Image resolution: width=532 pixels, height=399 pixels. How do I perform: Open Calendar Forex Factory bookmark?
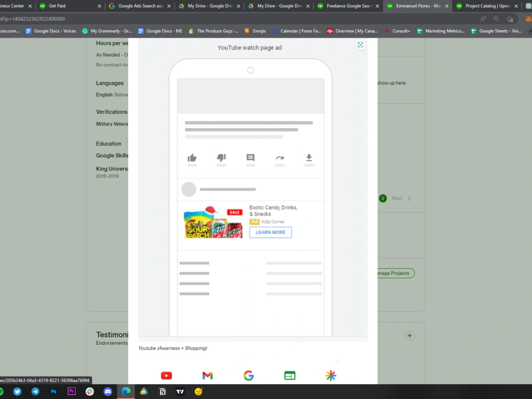[x=296, y=31]
